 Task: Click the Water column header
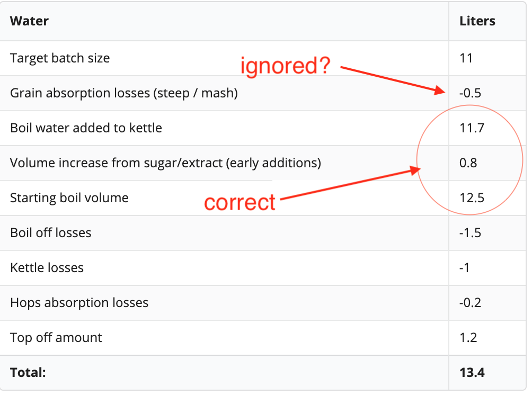click(29, 21)
